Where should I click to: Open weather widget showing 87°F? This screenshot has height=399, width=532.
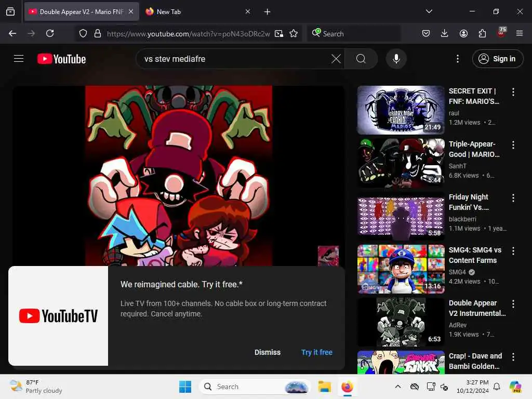point(36,387)
